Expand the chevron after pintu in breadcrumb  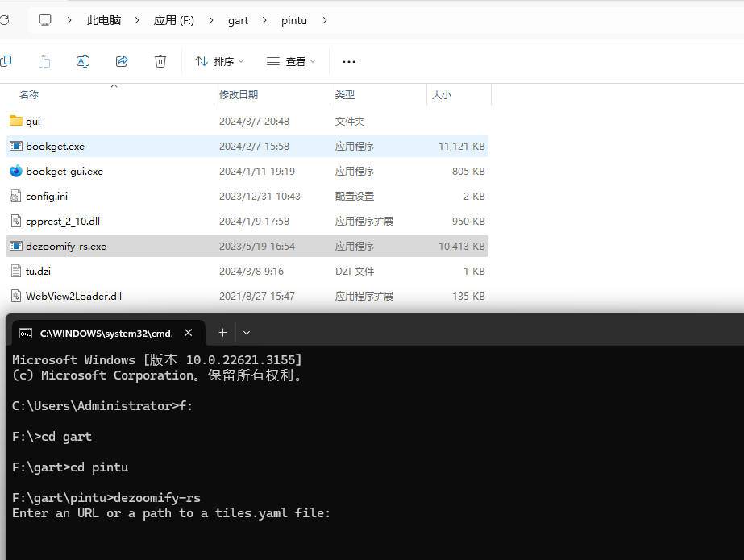tap(325, 20)
